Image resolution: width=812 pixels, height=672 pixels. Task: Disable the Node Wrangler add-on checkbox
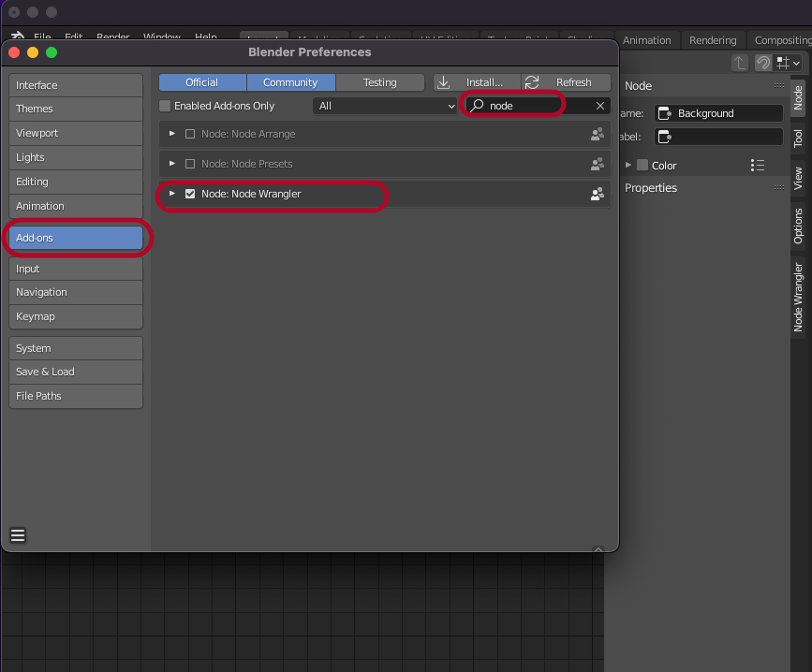[190, 194]
